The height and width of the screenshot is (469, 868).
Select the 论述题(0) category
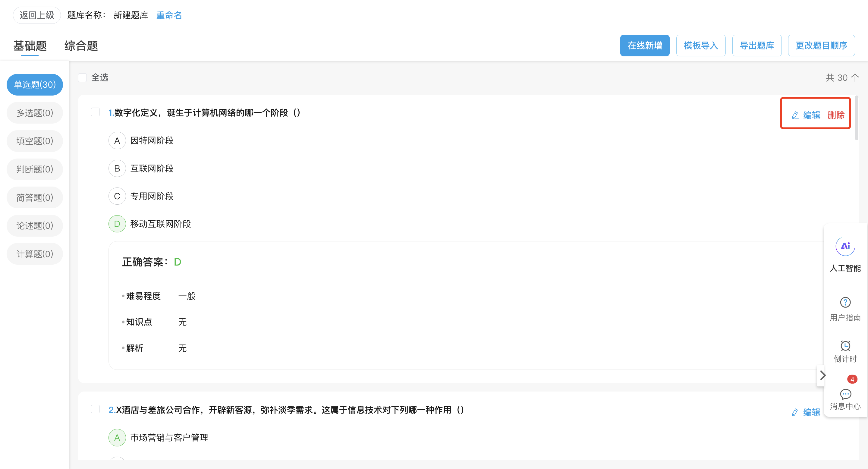click(35, 225)
